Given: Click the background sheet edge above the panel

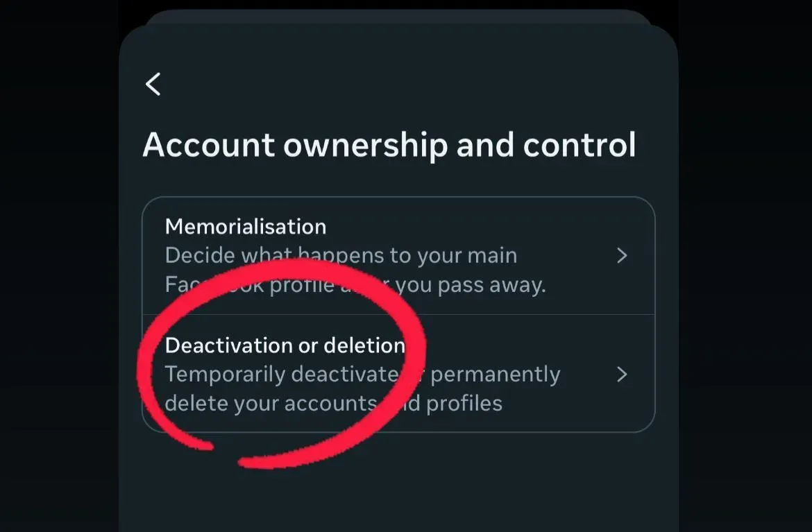Looking at the screenshot, I should coord(398,17).
